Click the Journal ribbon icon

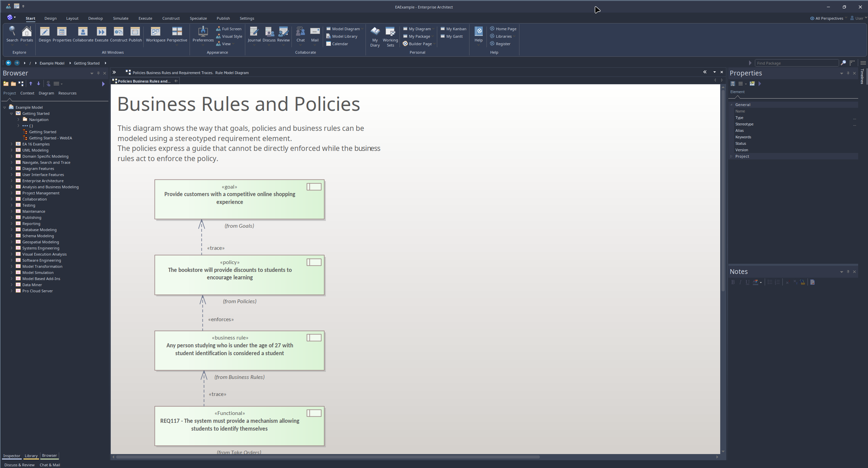[254, 32]
